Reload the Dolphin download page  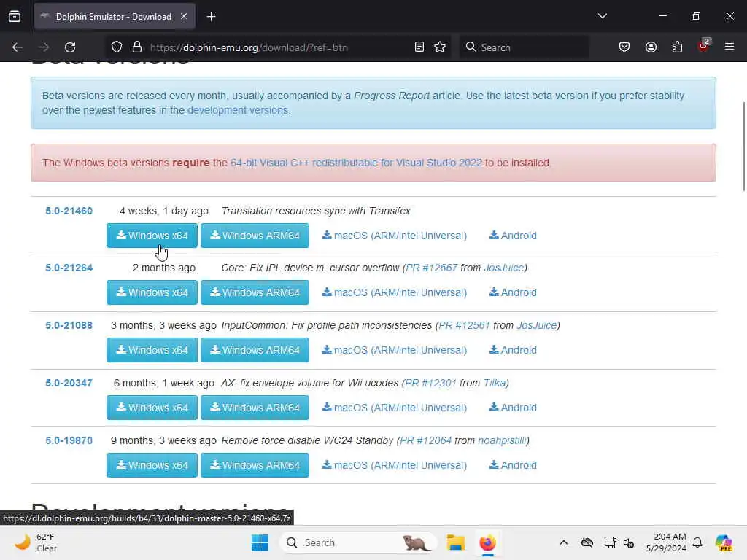tap(70, 47)
